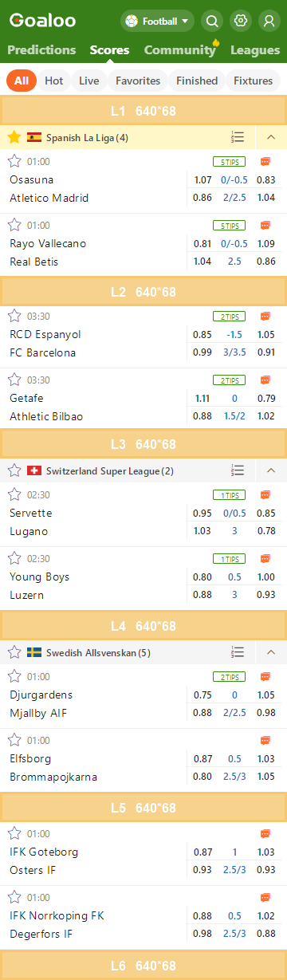The height and width of the screenshot is (980, 287).
Task: Select the Finished filter tab
Action: (197, 81)
